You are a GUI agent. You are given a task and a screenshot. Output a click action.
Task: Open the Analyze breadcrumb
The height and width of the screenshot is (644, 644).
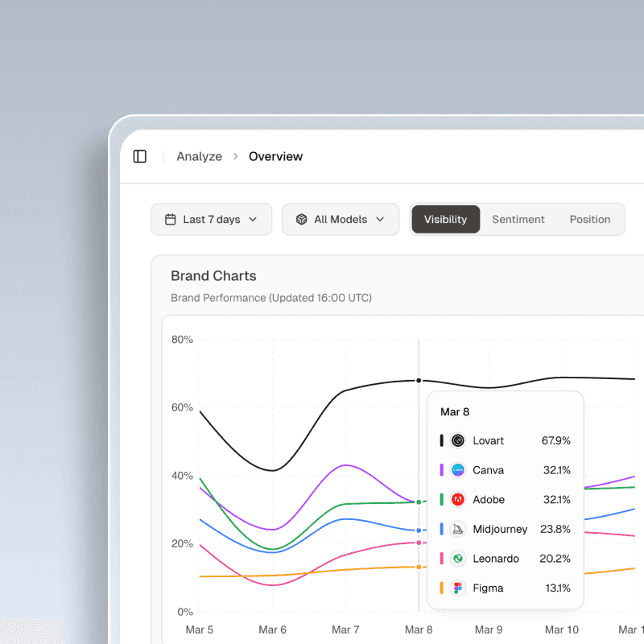point(199,156)
